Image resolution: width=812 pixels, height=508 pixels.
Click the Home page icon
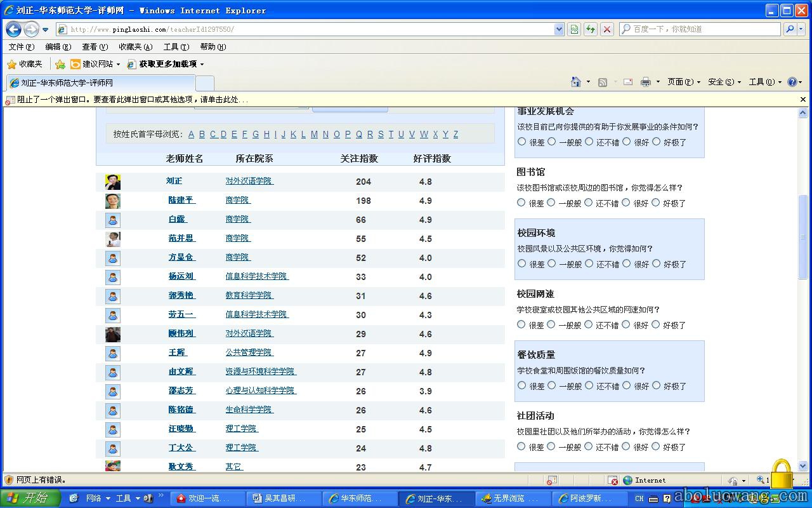click(x=576, y=82)
